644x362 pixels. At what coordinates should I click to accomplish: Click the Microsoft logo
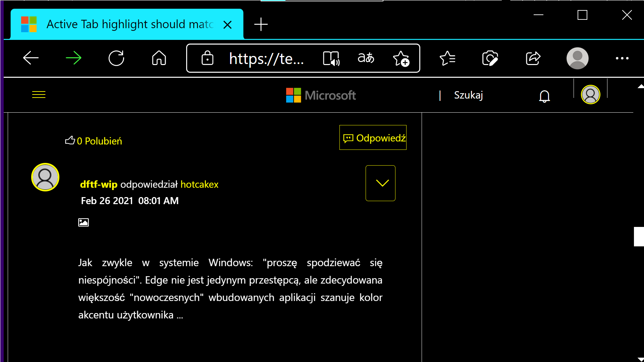point(320,95)
